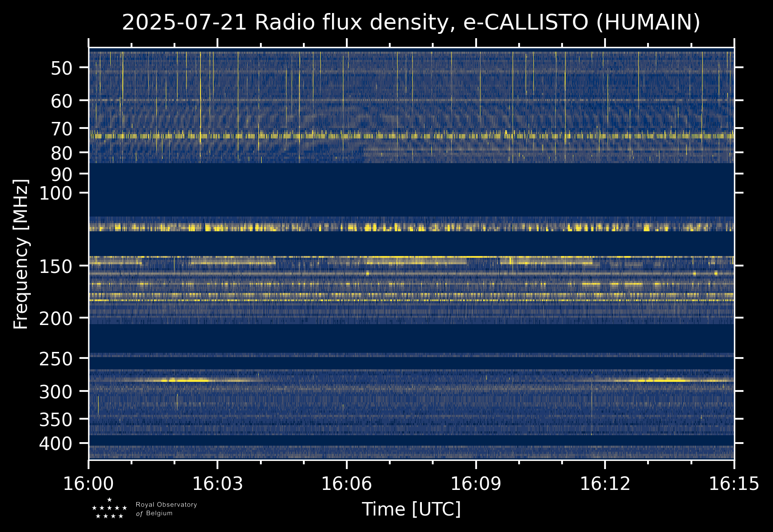773x532 pixels.
Task: Click the Royal Observatory of Belgium text
Action: coord(166,509)
